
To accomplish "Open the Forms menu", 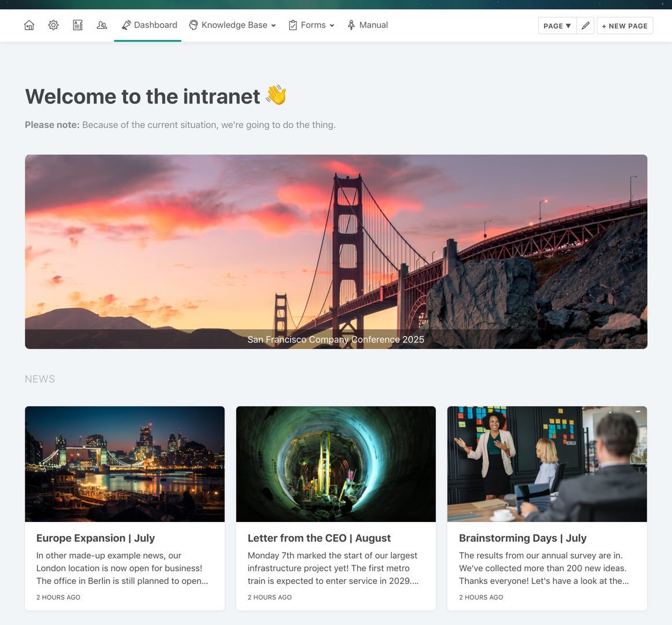I will tap(311, 25).
